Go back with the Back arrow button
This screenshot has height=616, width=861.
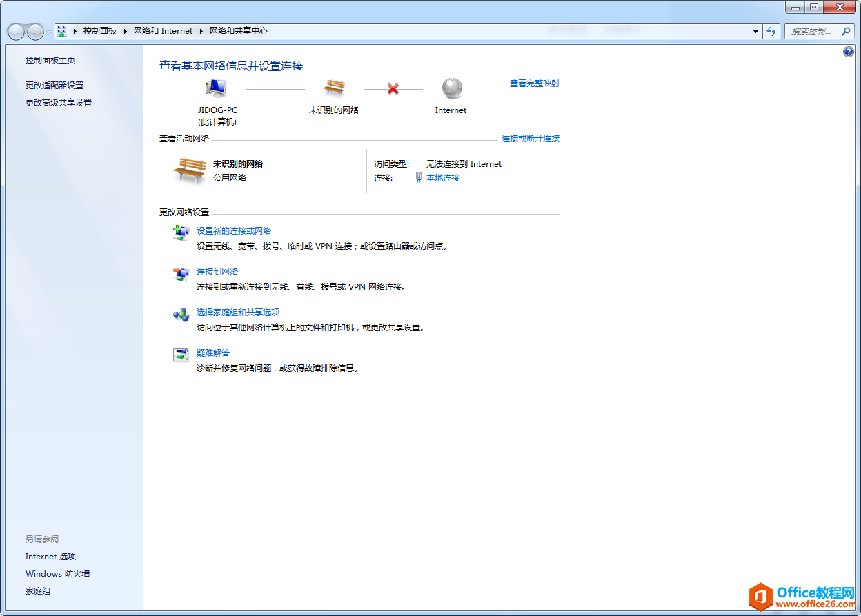pyautogui.click(x=16, y=31)
